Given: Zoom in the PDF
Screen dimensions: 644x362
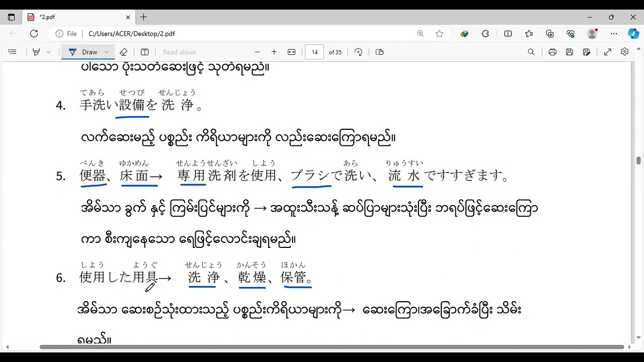Looking at the screenshot, I should (274, 52).
